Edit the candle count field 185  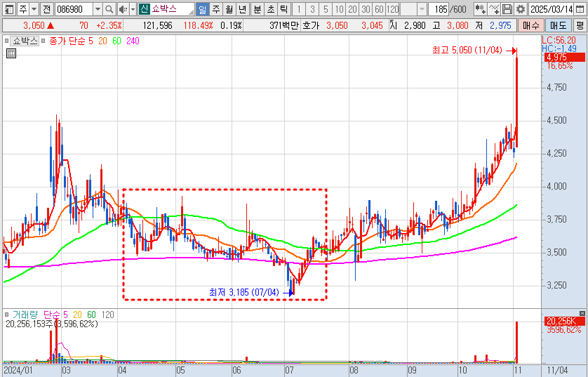point(439,9)
